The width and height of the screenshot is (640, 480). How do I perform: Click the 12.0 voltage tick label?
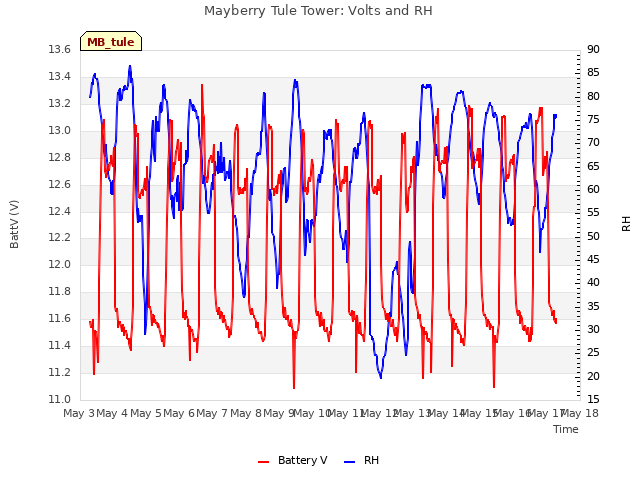pyautogui.click(x=59, y=265)
